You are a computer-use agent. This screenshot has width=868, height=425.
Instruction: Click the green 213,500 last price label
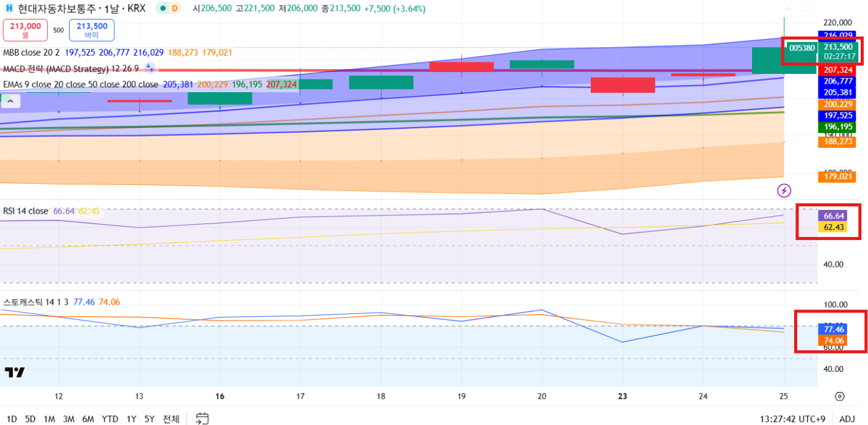click(x=837, y=46)
